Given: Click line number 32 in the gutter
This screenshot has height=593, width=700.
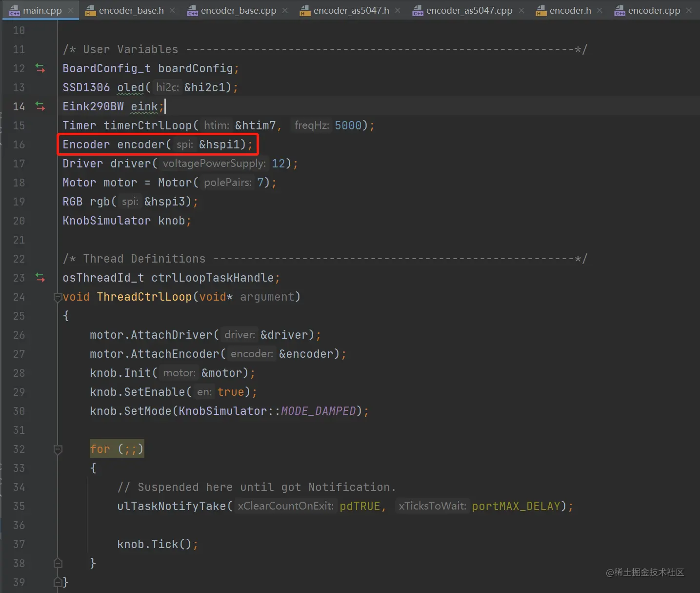Looking at the screenshot, I should pos(19,449).
